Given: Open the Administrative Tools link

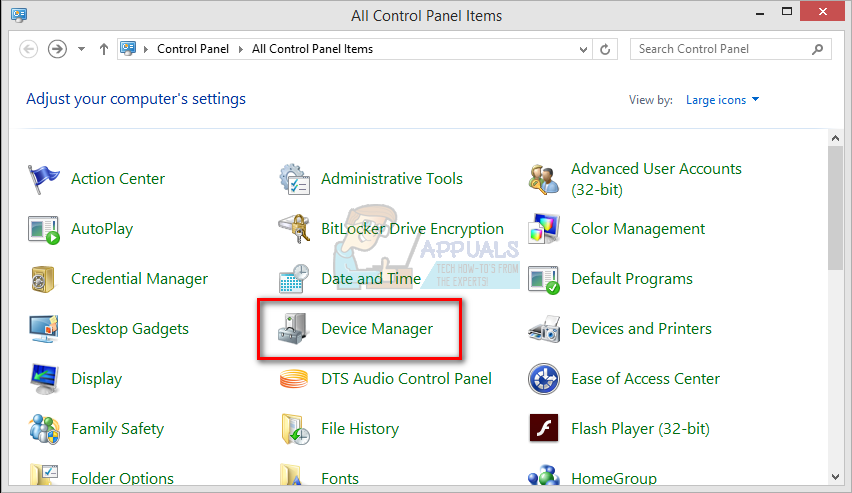Looking at the screenshot, I should click(391, 179).
